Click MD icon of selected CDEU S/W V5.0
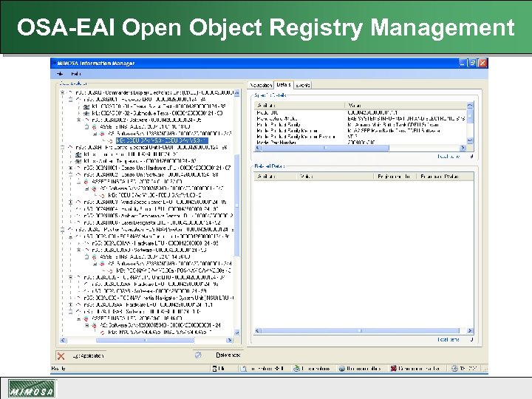Screen dimensions: 532x399 (110, 140)
